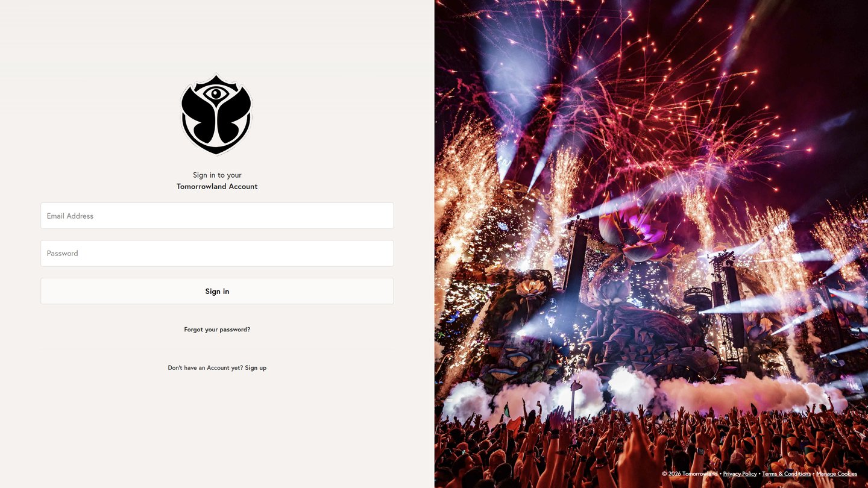Click the Sign in button

(x=217, y=291)
